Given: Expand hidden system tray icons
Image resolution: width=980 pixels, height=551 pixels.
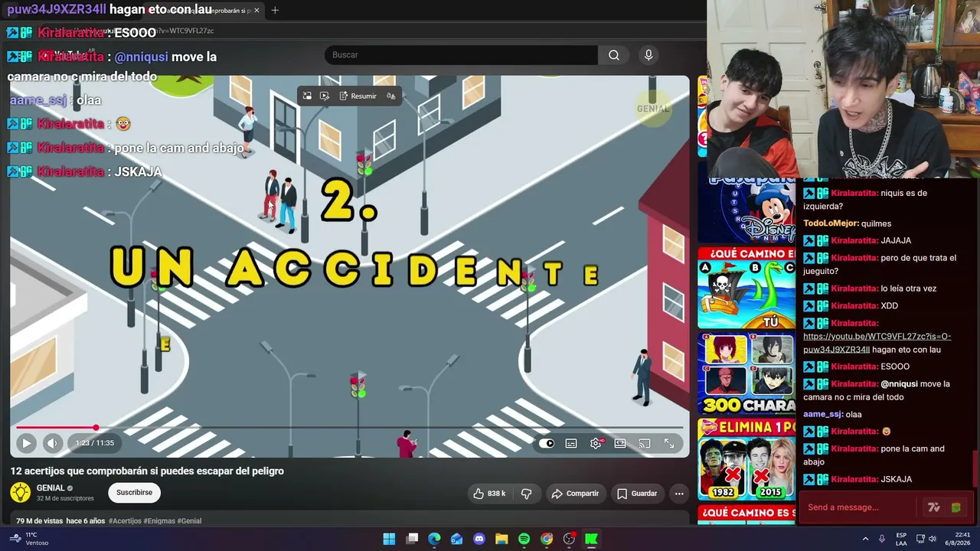Looking at the screenshot, I should [866, 539].
